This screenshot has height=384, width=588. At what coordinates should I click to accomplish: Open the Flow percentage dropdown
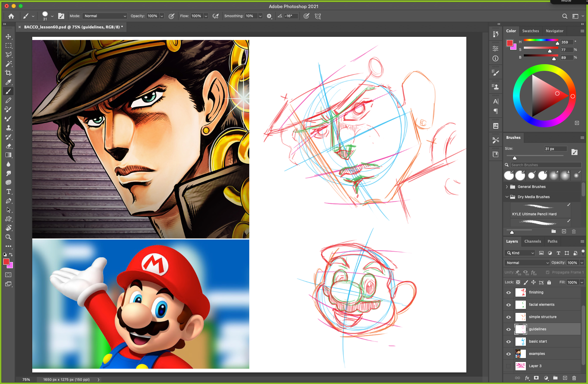pos(206,16)
